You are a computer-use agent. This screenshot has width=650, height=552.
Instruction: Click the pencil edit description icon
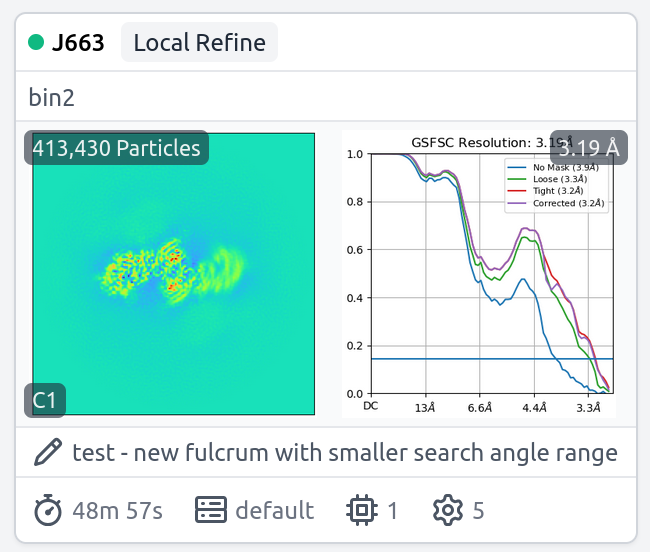tap(48, 453)
